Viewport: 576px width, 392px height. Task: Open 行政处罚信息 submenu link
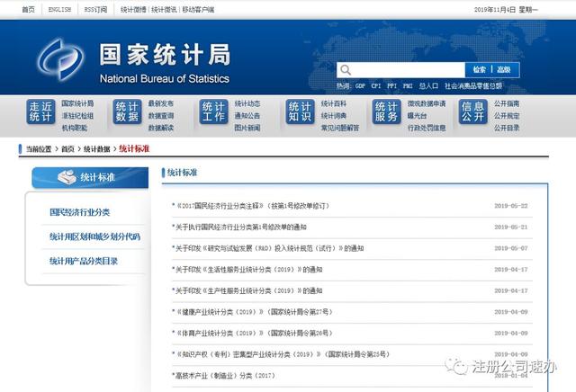coord(427,128)
